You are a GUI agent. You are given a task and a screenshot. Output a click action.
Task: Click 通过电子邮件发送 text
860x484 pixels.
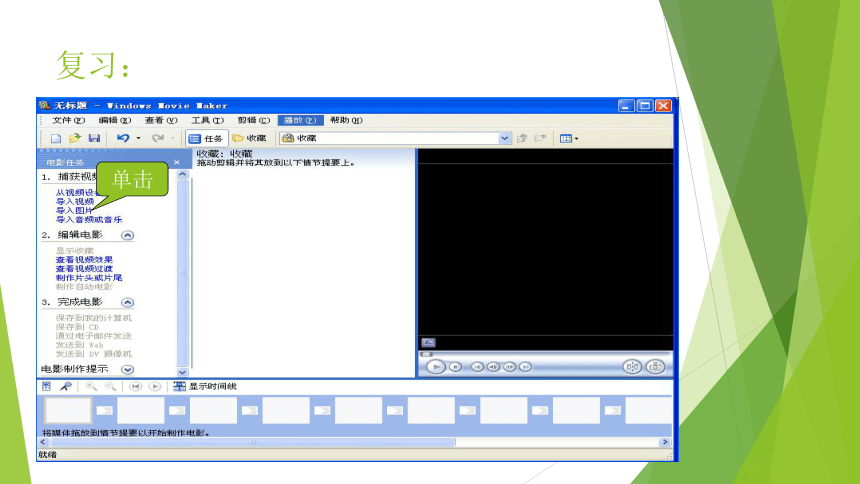tap(94, 336)
